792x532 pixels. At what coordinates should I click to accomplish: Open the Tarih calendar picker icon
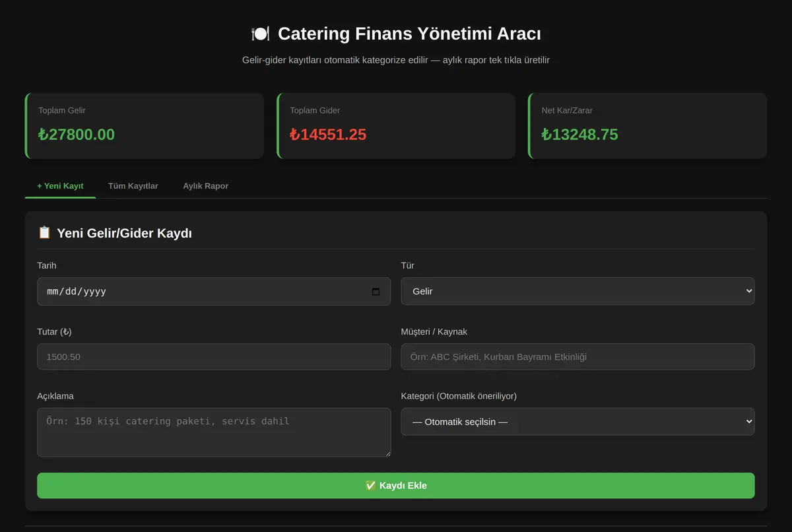(x=376, y=291)
